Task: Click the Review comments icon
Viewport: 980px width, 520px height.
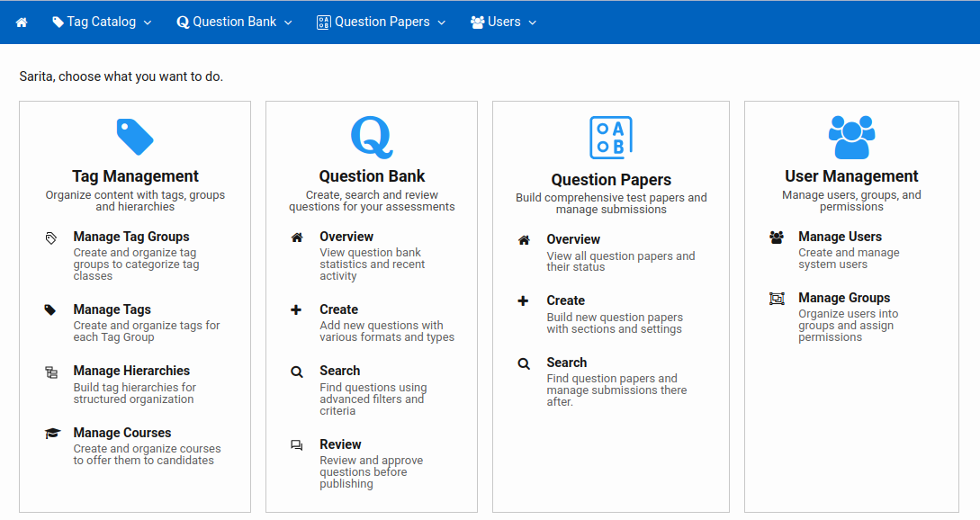Action: pos(297,445)
